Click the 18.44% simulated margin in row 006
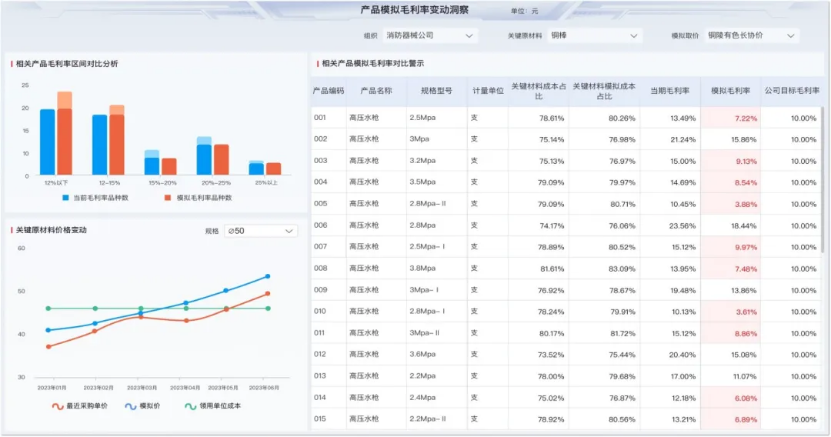The width and height of the screenshot is (831, 437). click(x=730, y=226)
